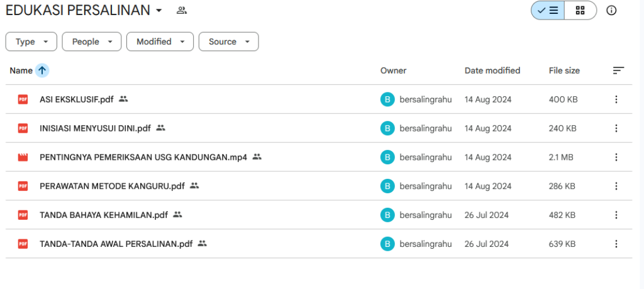Expand the Source filter dropdown

coord(229,42)
